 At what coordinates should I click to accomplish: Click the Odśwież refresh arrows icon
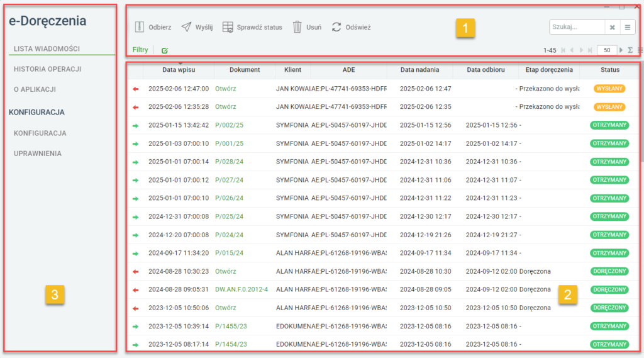coord(336,27)
